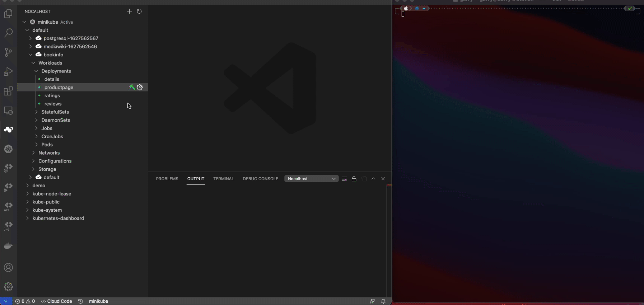Image resolution: width=644 pixels, height=305 pixels.
Task: Open the Search view in activity bar
Action: (8, 33)
